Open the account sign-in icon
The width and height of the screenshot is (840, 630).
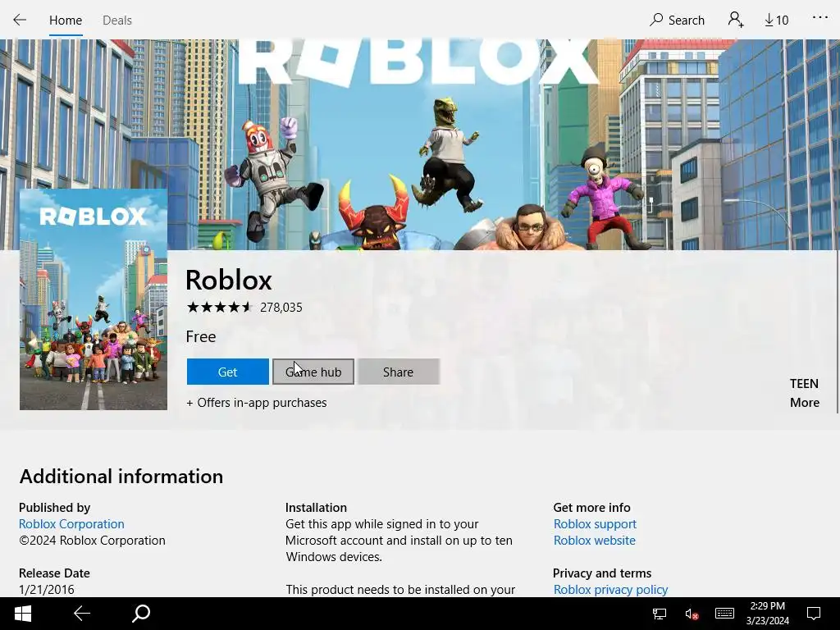[736, 20]
